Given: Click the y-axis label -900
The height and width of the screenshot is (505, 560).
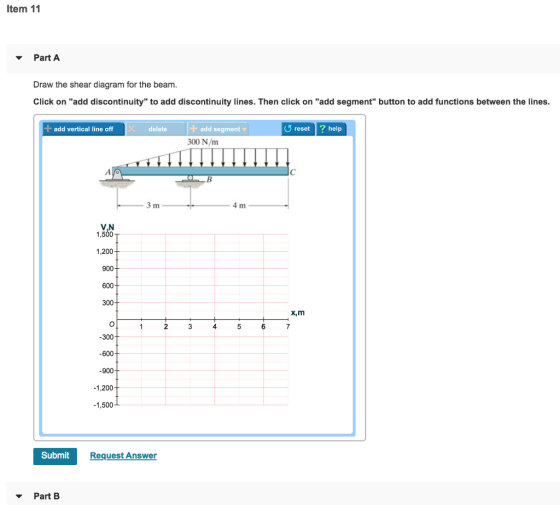Looking at the screenshot, I should 106,371.
